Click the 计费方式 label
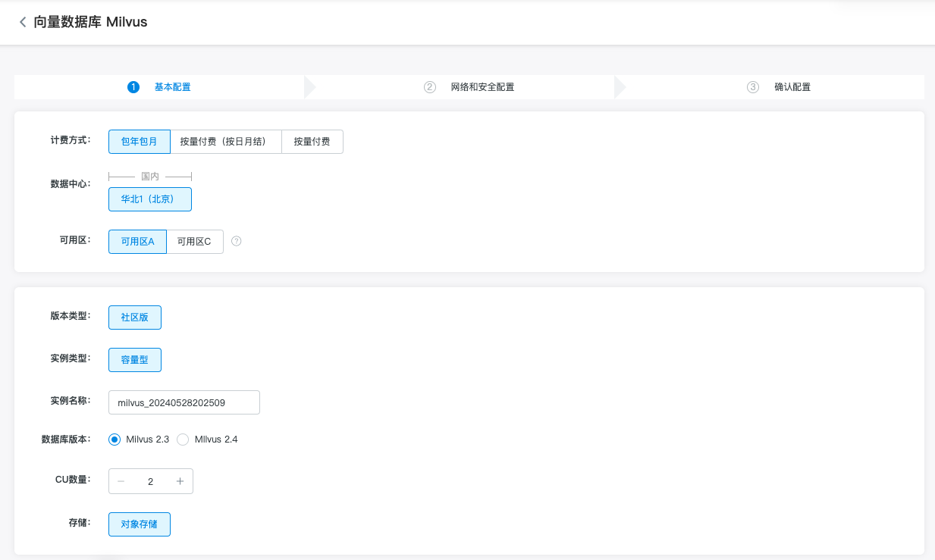The width and height of the screenshot is (935, 560). coord(71,140)
